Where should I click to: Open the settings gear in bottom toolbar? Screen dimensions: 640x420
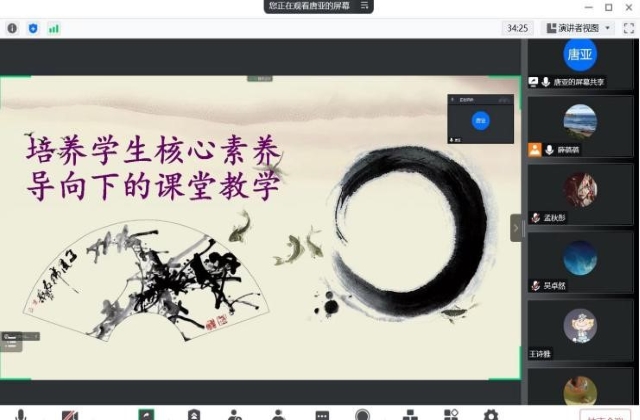490,414
